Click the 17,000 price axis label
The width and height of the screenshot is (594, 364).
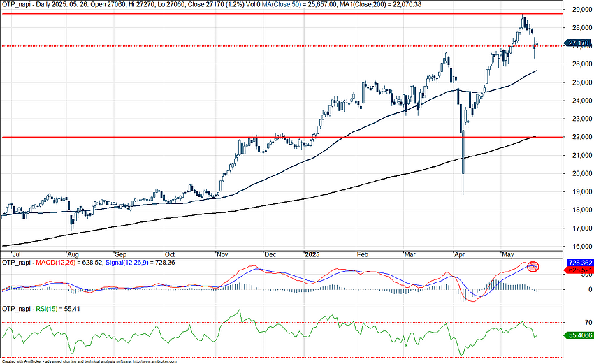coord(583,228)
